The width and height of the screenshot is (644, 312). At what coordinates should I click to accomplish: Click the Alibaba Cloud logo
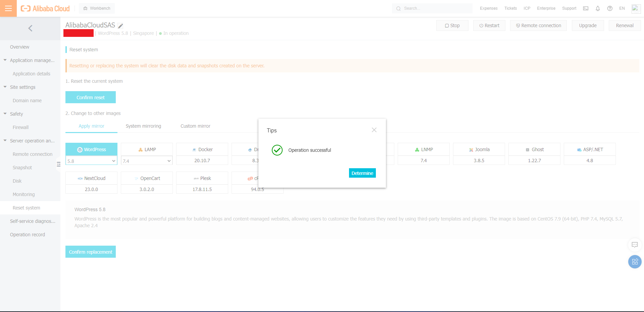(x=45, y=8)
